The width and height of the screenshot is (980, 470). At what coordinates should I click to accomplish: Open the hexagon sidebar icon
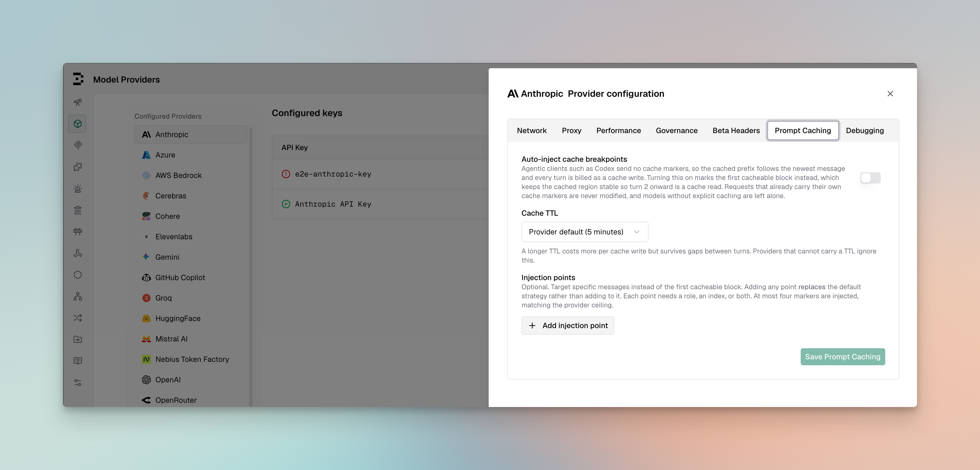click(x=78, y=274)
